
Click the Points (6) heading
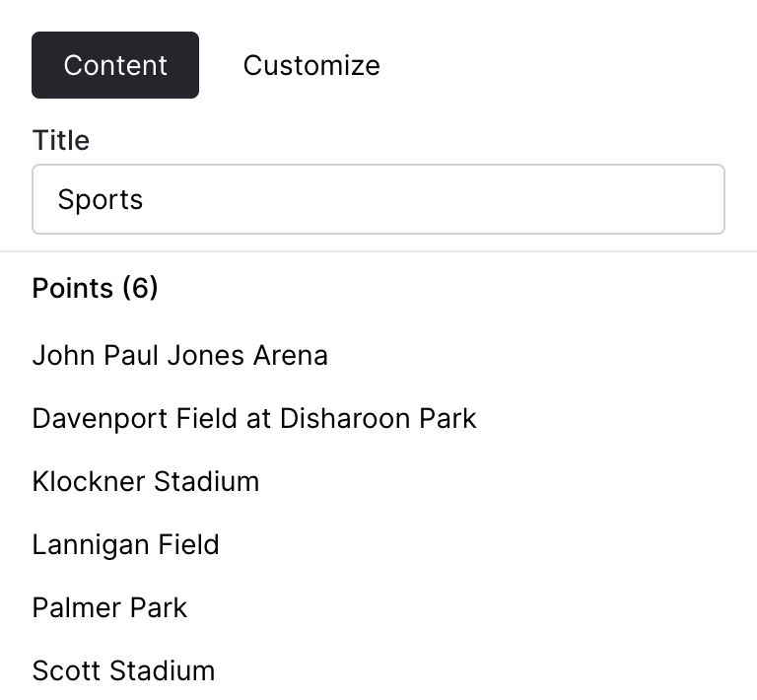click(x=96, y=288)
